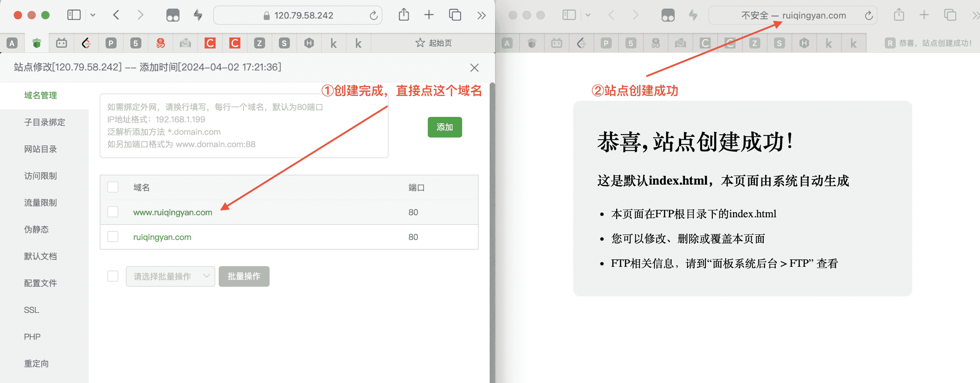Tick the select-all checkbox in the 域名 header row

pyautogui.click(x=112, y=187)
